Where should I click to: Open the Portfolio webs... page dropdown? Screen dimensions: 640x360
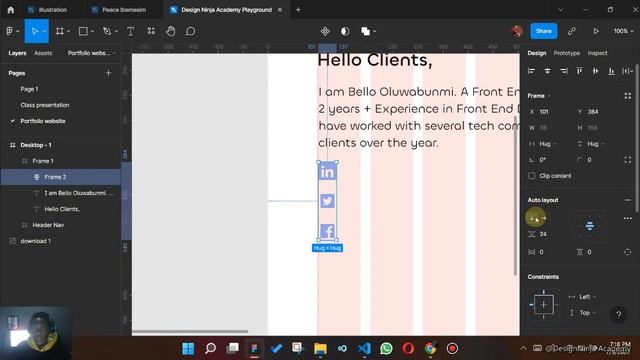coord(92,53)
